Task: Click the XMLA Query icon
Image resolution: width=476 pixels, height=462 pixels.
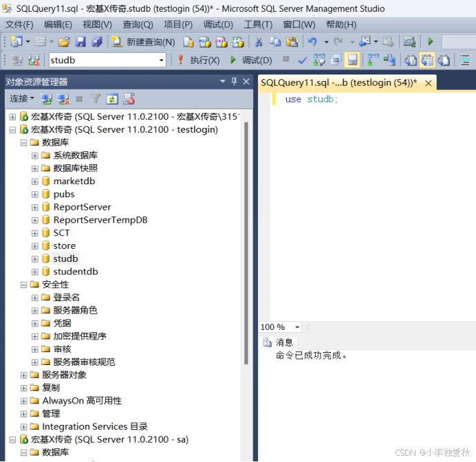Action: (238, 42)
